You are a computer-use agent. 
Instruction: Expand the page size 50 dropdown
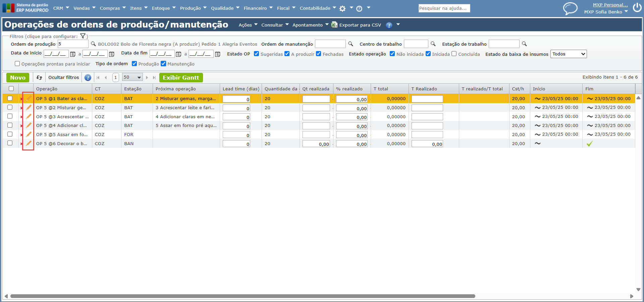coord(132,77)
